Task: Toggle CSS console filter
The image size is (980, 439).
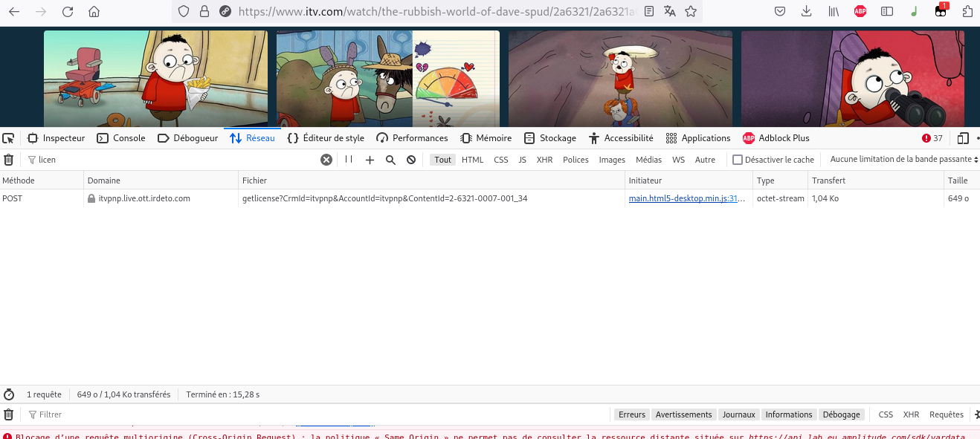Action: (886, 414)
